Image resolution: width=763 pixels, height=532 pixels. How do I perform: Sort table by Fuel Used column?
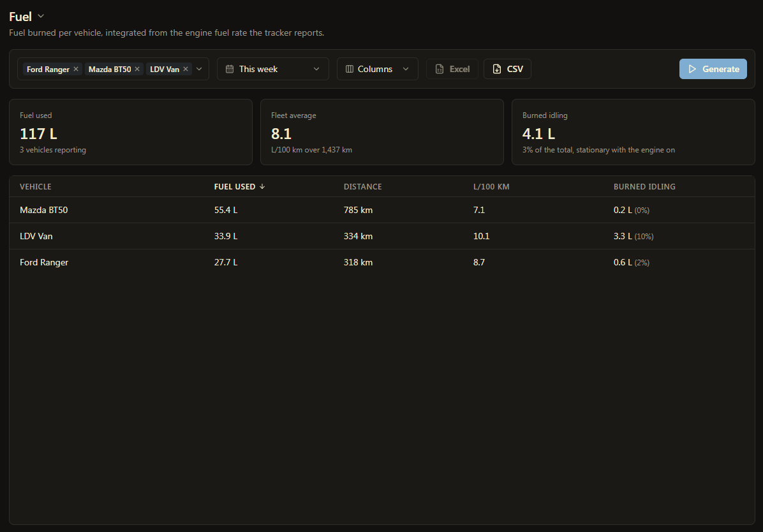point(239,187)
